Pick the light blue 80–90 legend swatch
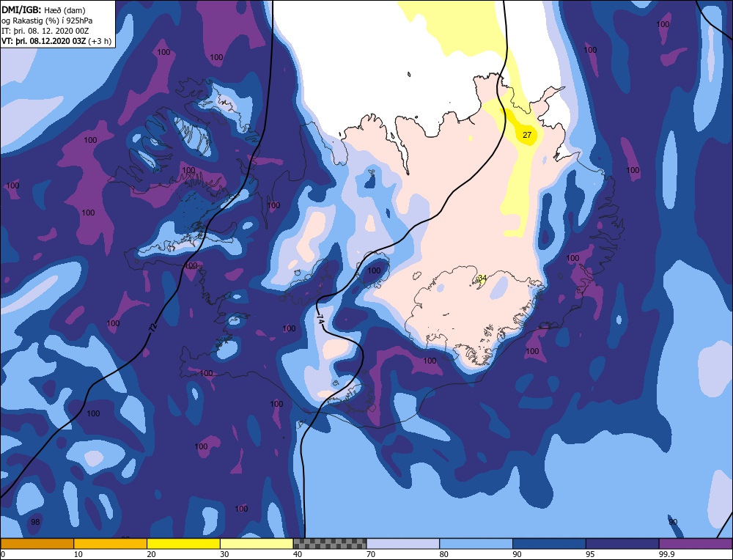Image resolution: width=733 pixels, height=560 pixels. 476,543
